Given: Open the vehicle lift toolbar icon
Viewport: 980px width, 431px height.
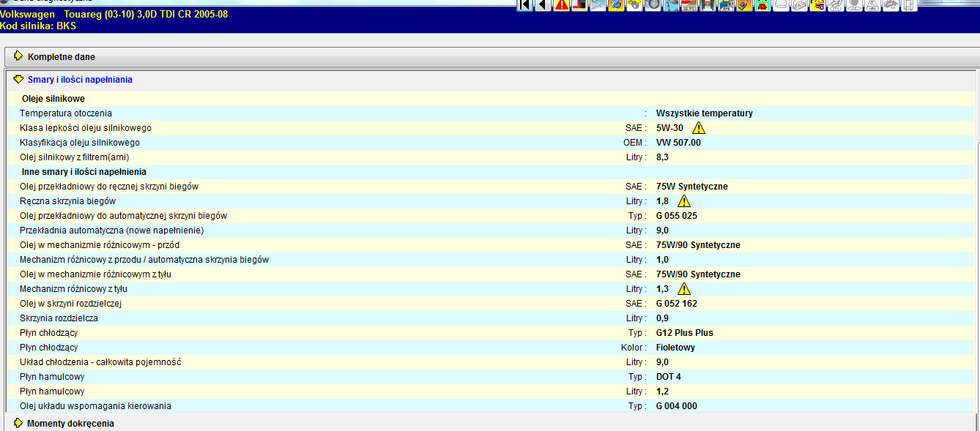Looking at the screenshot, I should (x=708, y=6).
